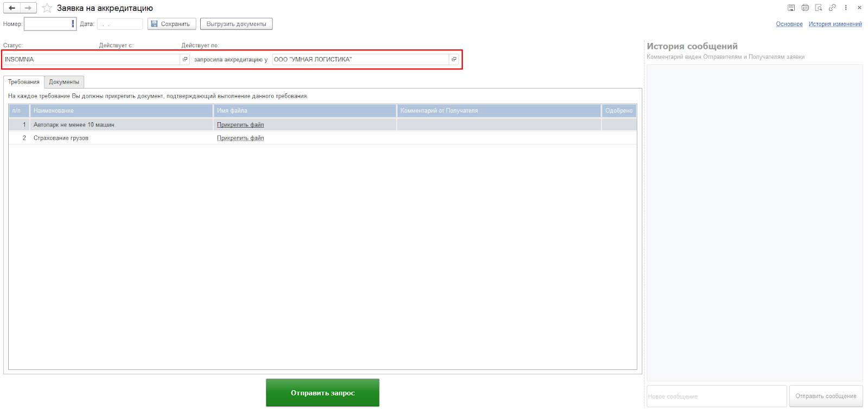Attach file for Автопарк не менее 10 машин
The image size is (868, 409).
point(240,125)
